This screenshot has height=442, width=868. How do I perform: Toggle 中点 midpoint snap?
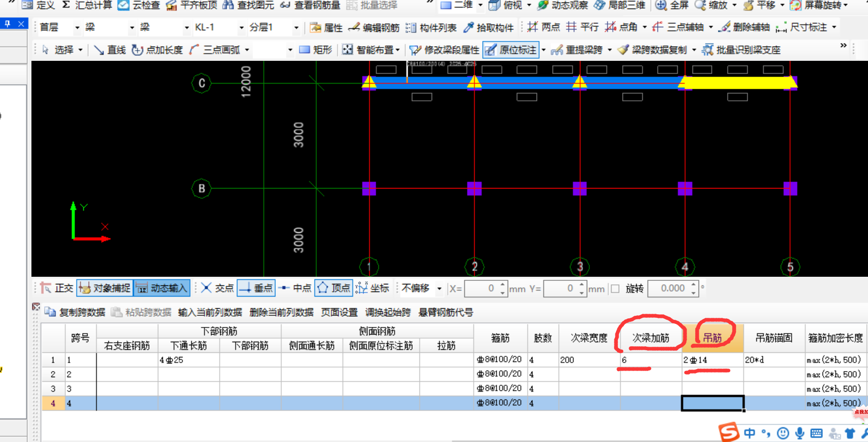pos(295,288)
